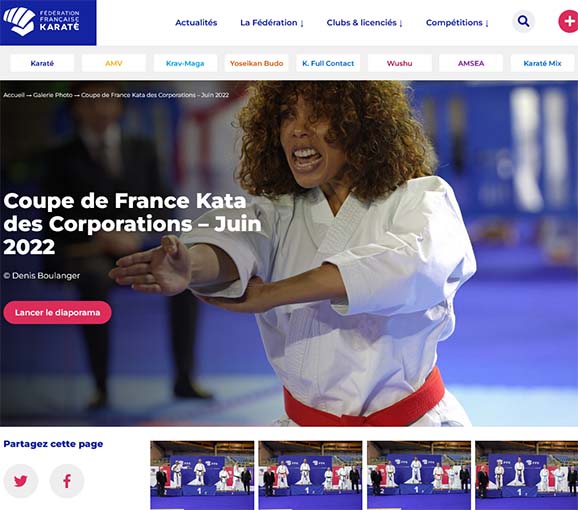Click the Fédération Française Karaté logo
The width and height of the screenshot is (578, 510).
point(48,22)
